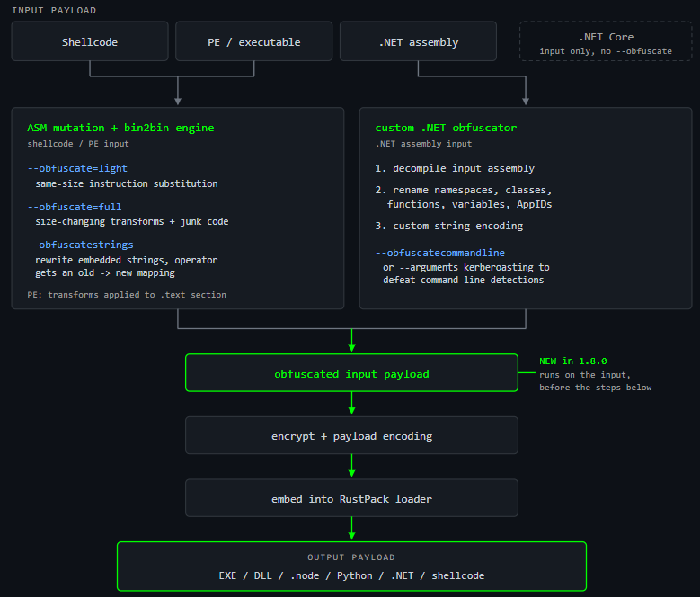Click 'gets an old -> new mapping' line
Viewport: 700px width, 597px height.
point(105,272)
